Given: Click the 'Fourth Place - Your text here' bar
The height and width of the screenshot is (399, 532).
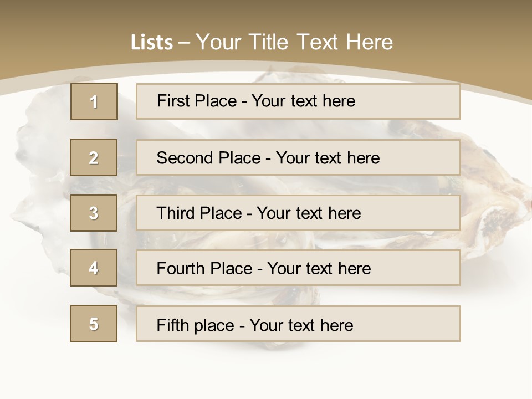Looking at the screenshot, I should click(x=298, y=268).
